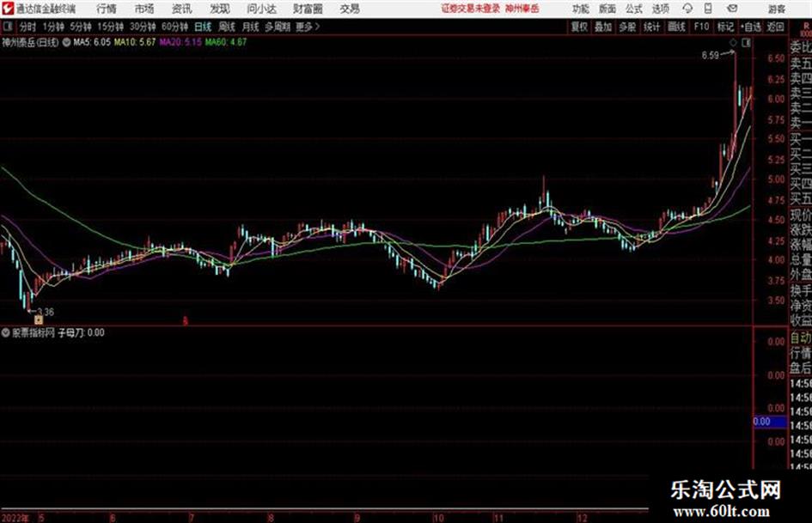The image size is (812, 523).
Task: Click the 叠加 overlay toolbar button
Action: pyautogui.click(x=603, y=27)
